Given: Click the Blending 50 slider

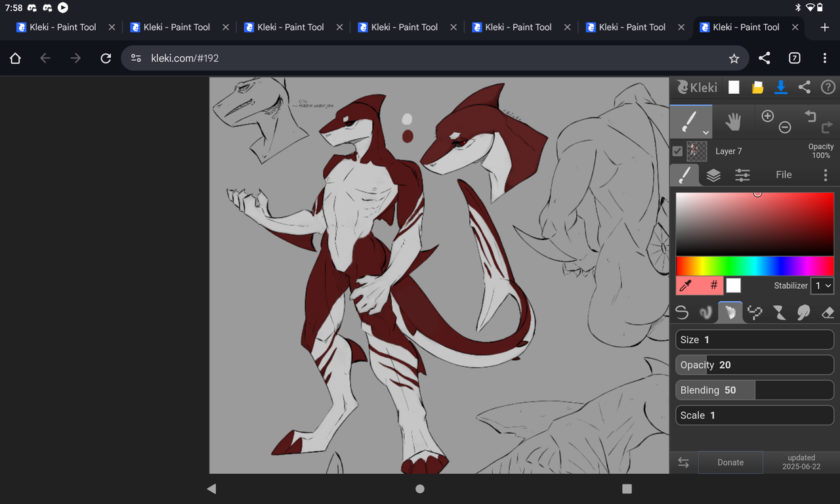Looking at the screenshot, I should [755, 390].
